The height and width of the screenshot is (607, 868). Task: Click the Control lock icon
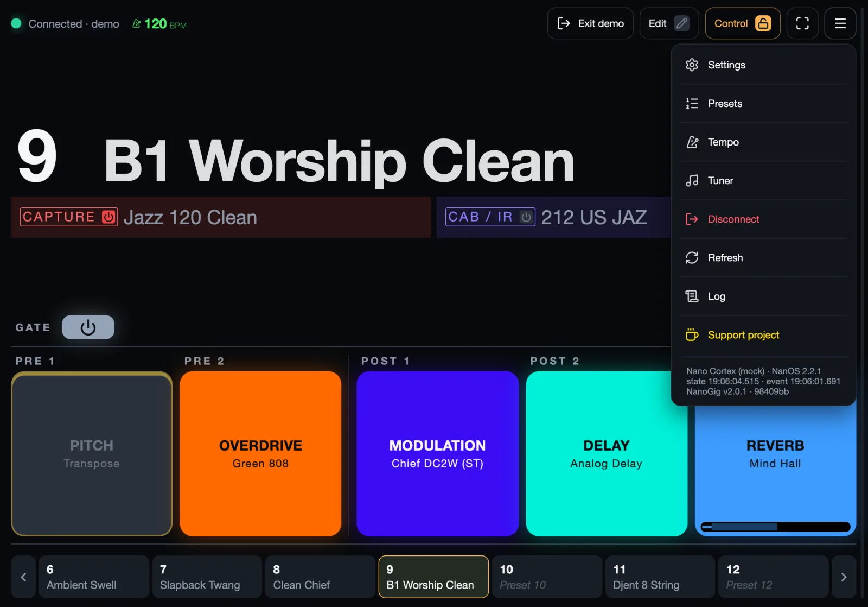(x=763, y=23)
